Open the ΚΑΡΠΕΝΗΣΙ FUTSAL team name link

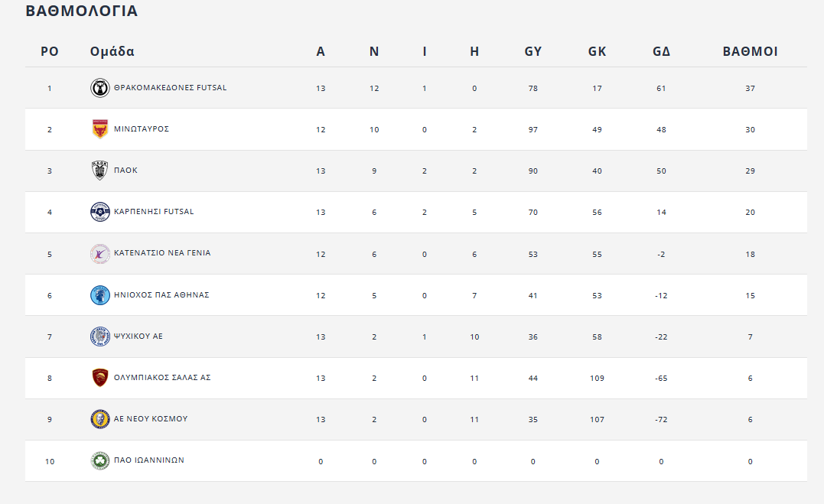pos(154,212)
